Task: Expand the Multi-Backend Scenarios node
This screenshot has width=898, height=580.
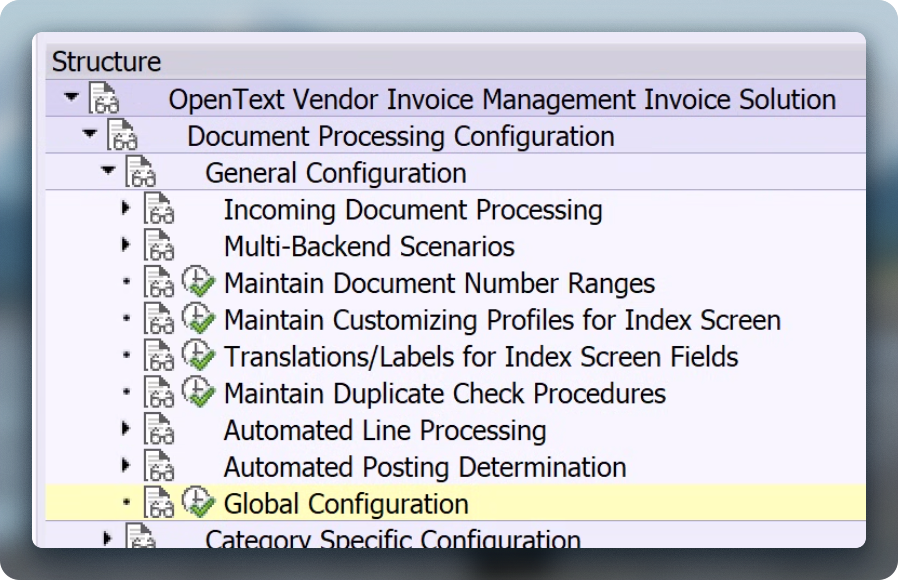Action: click(126, 245)
